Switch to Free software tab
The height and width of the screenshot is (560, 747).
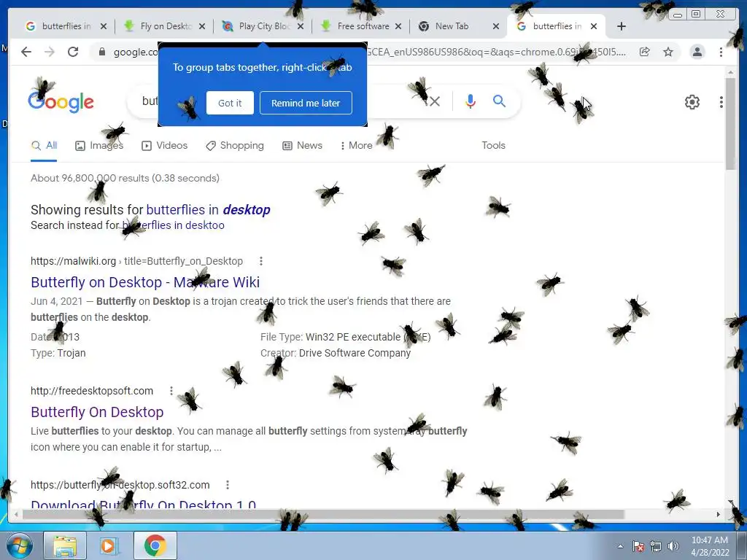(x=360, y=27)
